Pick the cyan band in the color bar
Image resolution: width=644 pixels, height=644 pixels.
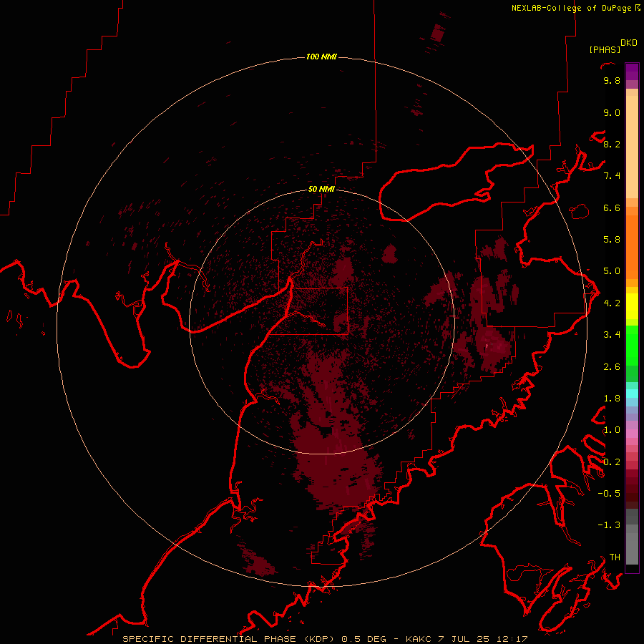(x=632, y=393)
